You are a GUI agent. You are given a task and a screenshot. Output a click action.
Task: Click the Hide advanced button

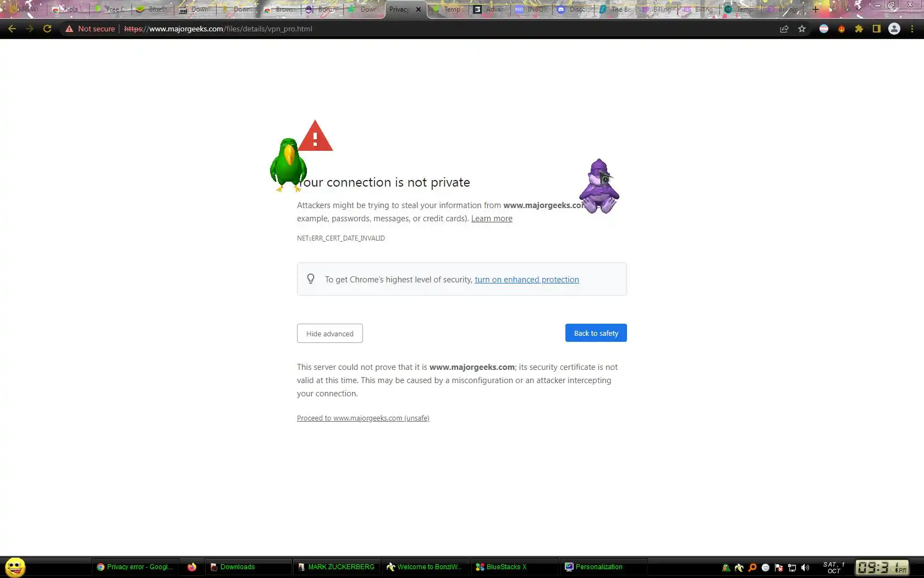(330, 334)
